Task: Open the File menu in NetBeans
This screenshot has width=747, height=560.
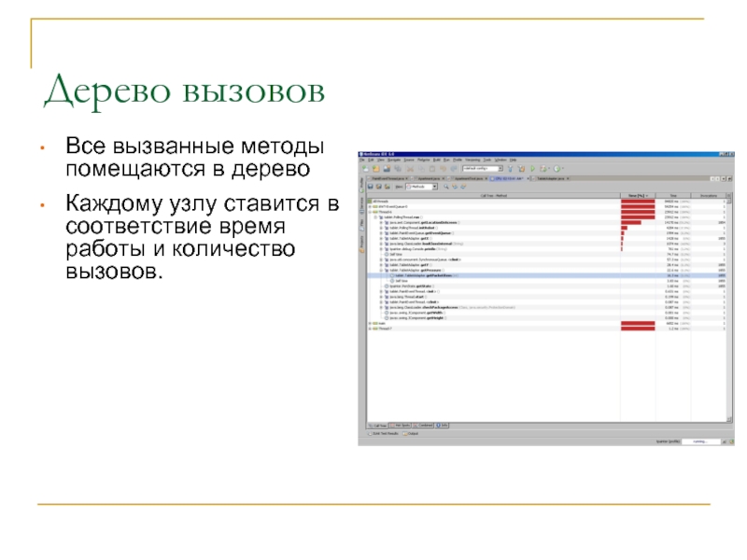Action: coord(362,160)
